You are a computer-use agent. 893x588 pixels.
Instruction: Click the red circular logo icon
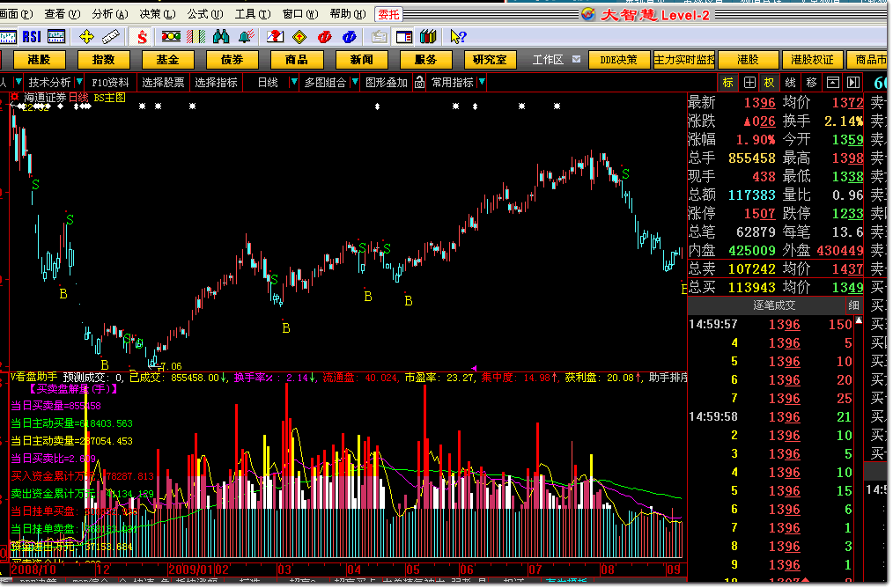[325, 37]
